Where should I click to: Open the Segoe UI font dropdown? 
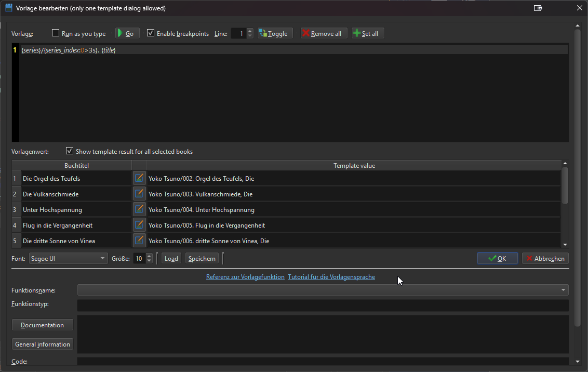pos(68,258)
